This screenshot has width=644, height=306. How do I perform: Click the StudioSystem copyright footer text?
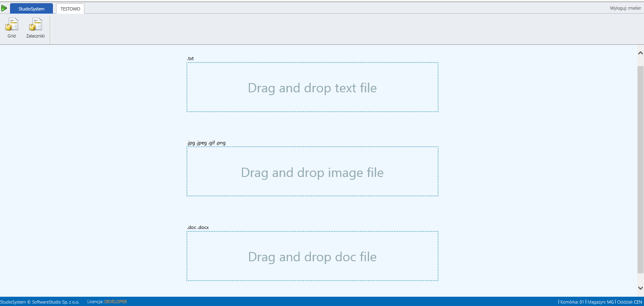tap(40, 302)
